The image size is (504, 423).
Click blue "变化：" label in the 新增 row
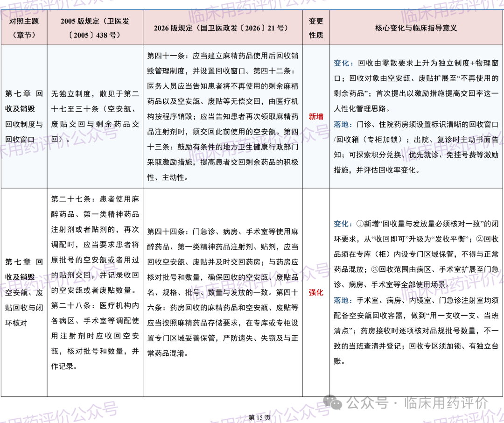tap(343, 63)
